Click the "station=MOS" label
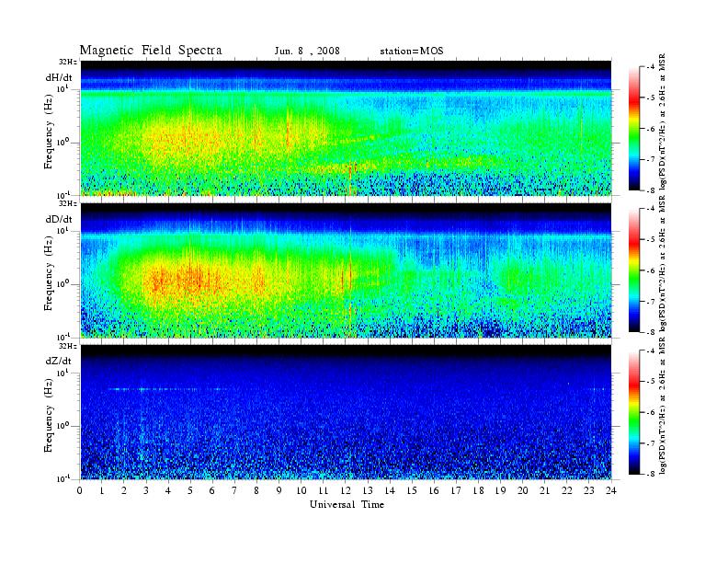 pos(412,52)
